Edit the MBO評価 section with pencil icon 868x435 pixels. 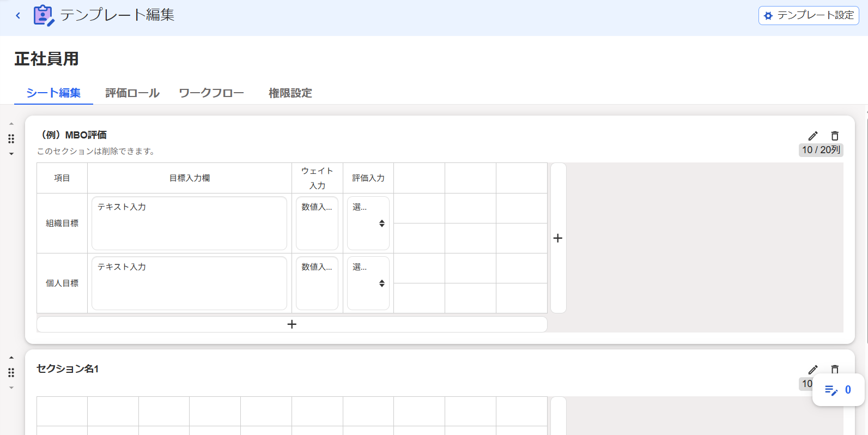click(x=813, y=136)
